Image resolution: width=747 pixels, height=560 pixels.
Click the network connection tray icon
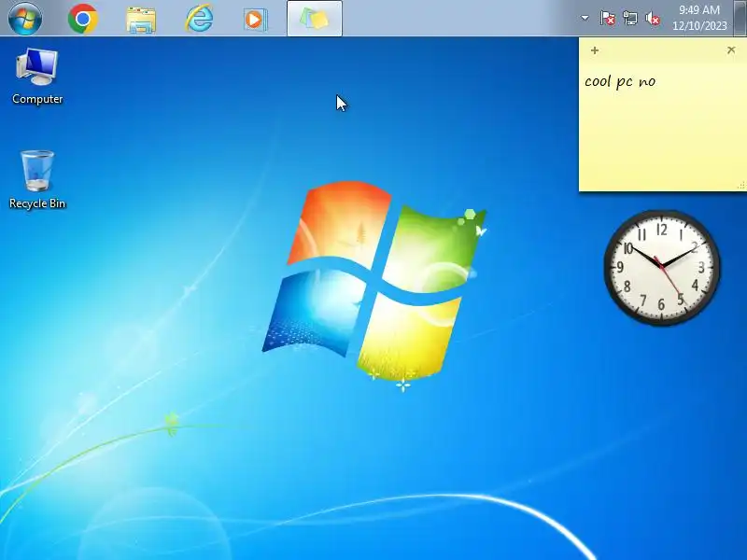[x=629, y=19]
